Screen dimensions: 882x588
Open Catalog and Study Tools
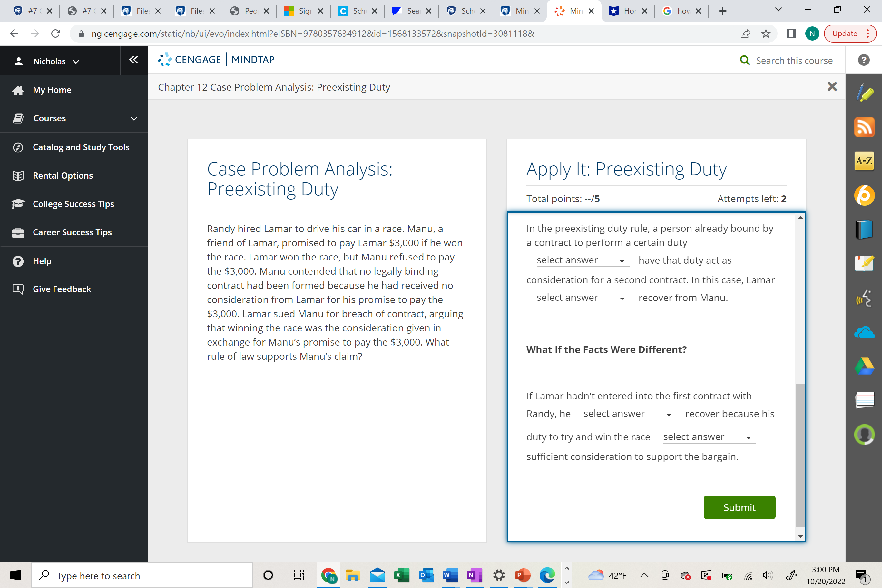click(x=81, y=147)
